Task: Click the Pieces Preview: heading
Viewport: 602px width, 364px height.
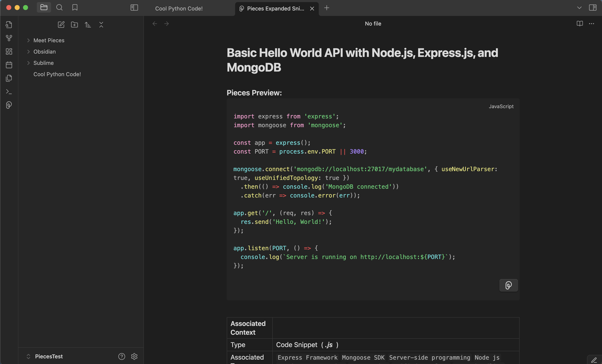Action: pos(254,93)
